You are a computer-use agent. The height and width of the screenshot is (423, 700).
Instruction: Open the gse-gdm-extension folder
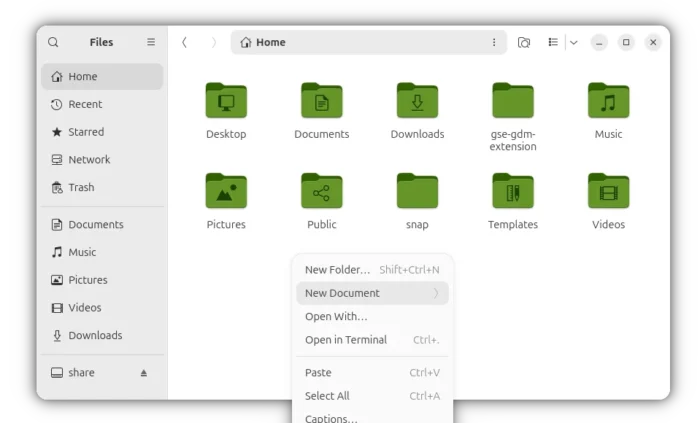pos(513,102)
